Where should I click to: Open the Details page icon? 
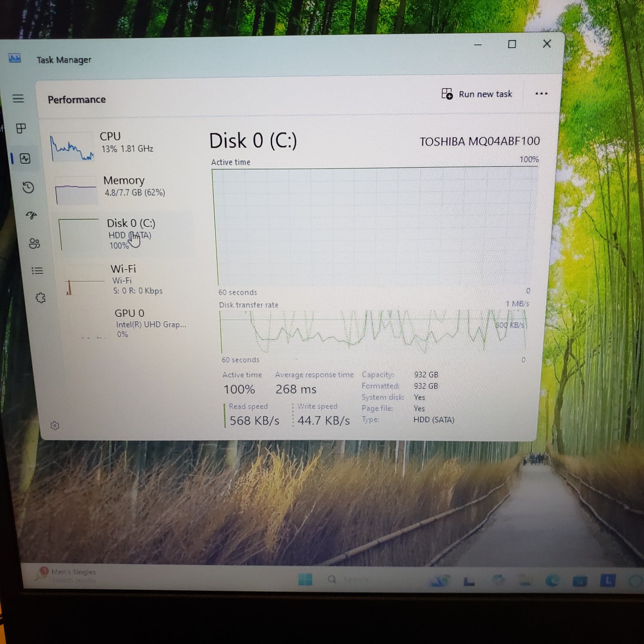click(37, 270)
